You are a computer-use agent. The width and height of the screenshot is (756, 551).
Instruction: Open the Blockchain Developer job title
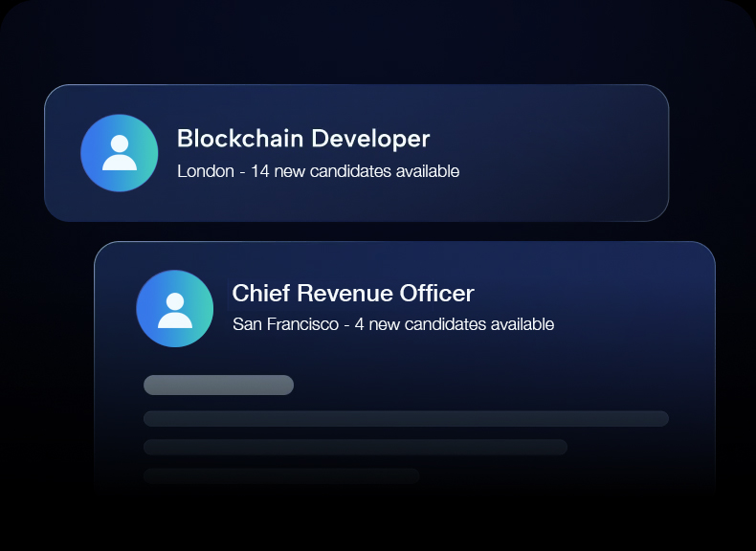point(303,139)
